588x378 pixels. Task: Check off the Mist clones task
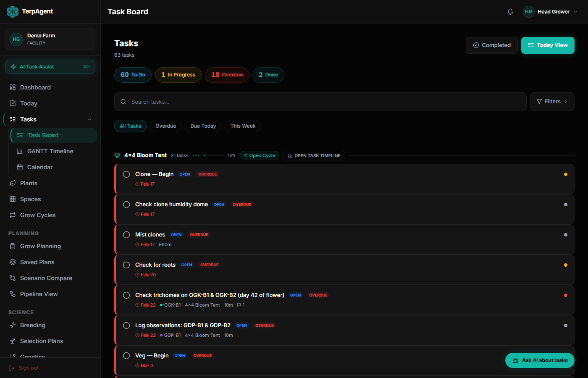pyautogui.click(x=126, y=235)
